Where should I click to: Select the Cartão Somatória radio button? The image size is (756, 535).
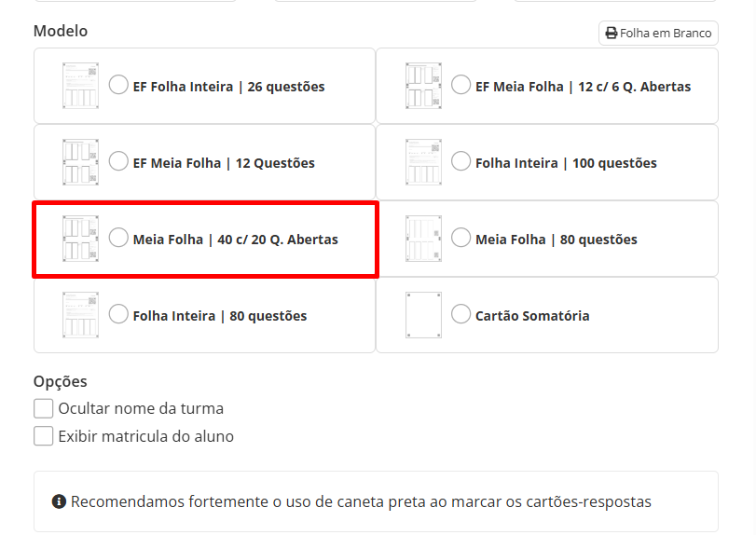pos(460,314)
